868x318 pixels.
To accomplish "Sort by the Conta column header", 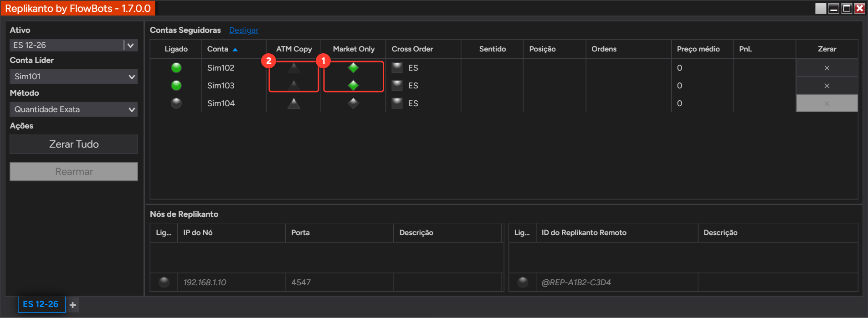I will click(x=233, y=49).
